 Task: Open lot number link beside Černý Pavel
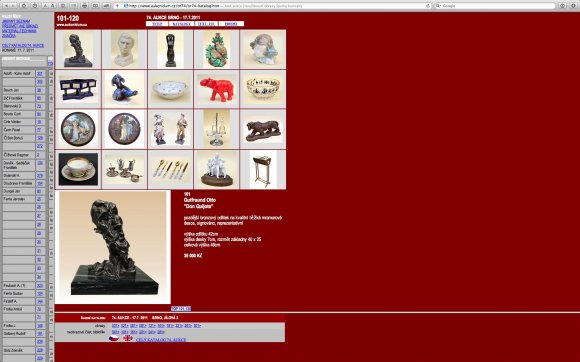(x=39, y=130)
